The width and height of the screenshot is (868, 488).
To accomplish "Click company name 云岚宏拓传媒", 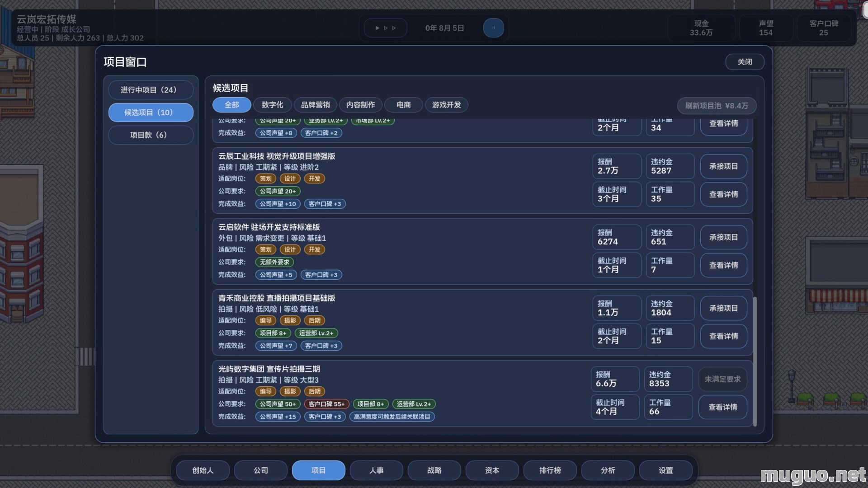I will pos(47,19).
